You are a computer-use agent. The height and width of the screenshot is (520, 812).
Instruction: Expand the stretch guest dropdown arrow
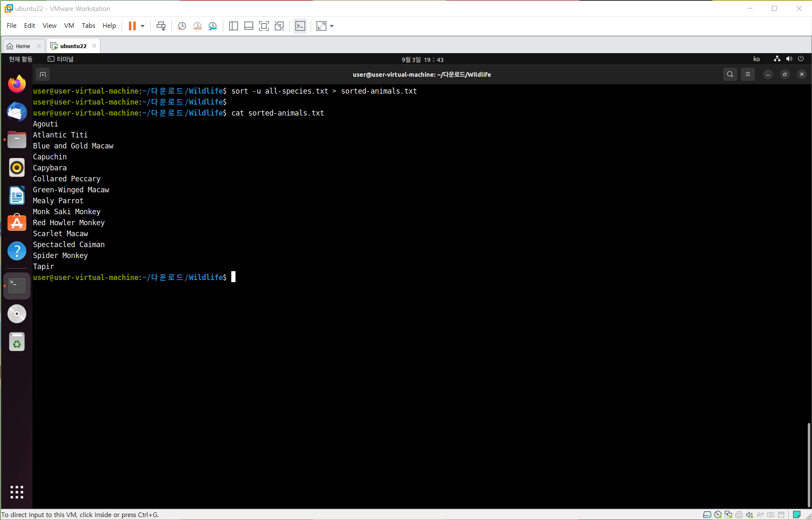(332, 26)
